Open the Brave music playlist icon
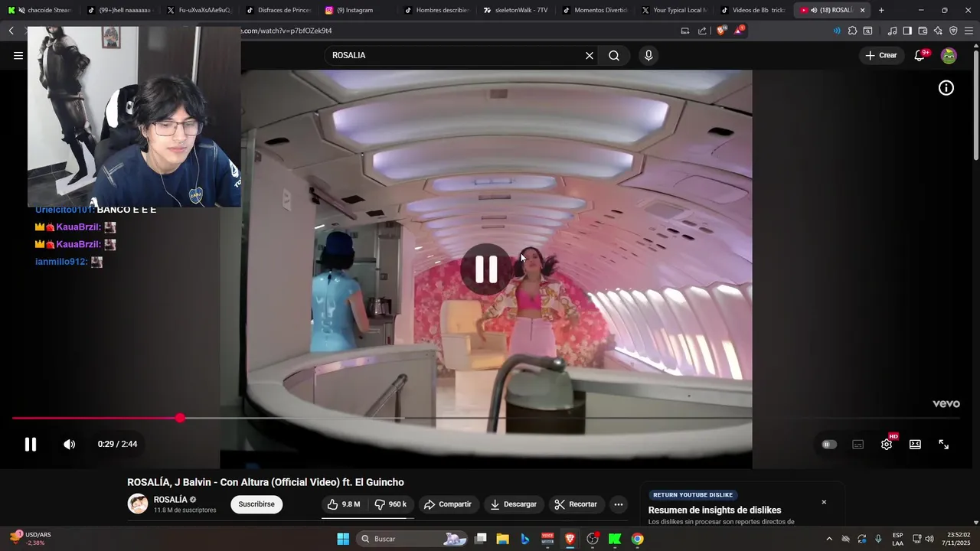 [x=892, y=31]
